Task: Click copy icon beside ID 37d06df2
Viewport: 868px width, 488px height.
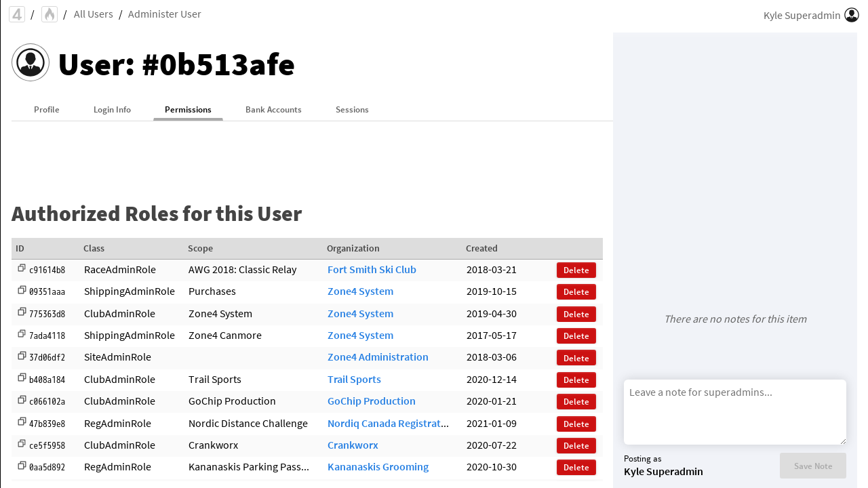Action: 22,357
